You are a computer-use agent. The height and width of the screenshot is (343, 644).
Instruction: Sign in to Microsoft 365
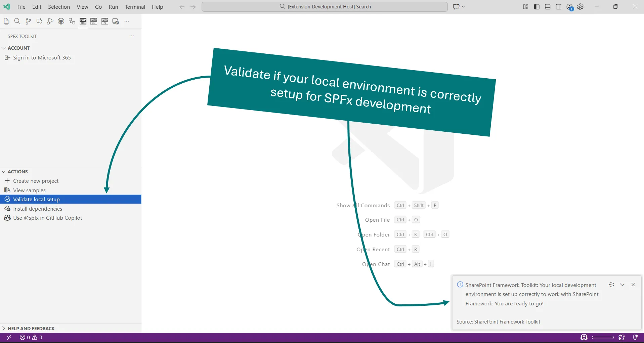coord(42,57)
